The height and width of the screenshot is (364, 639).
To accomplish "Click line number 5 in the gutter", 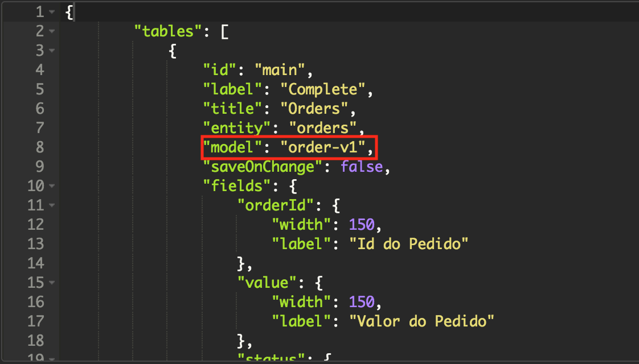I will 40,89.
